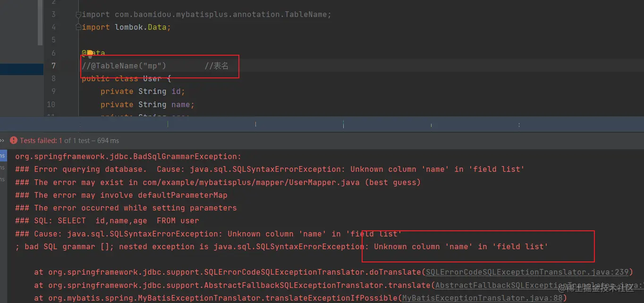Collapse imports using fold marker on line 3
Image resolution: width=644 pixels, height=303 pixels.
click(x=79, y=15)
